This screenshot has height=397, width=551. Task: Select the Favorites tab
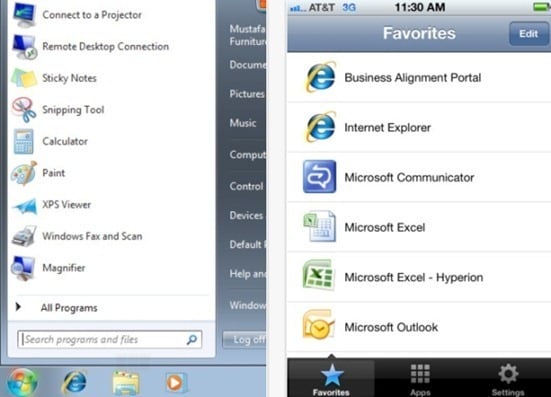[x=331, y=378]
